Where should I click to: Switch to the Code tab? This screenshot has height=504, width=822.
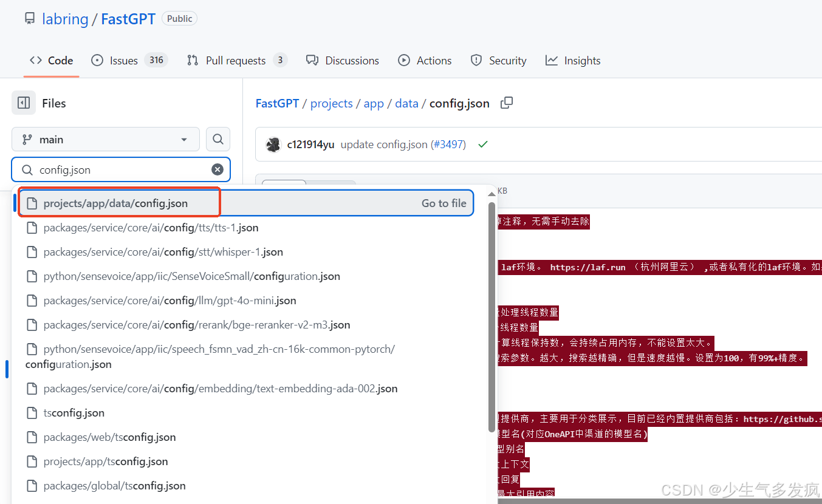tap(52, 61)
